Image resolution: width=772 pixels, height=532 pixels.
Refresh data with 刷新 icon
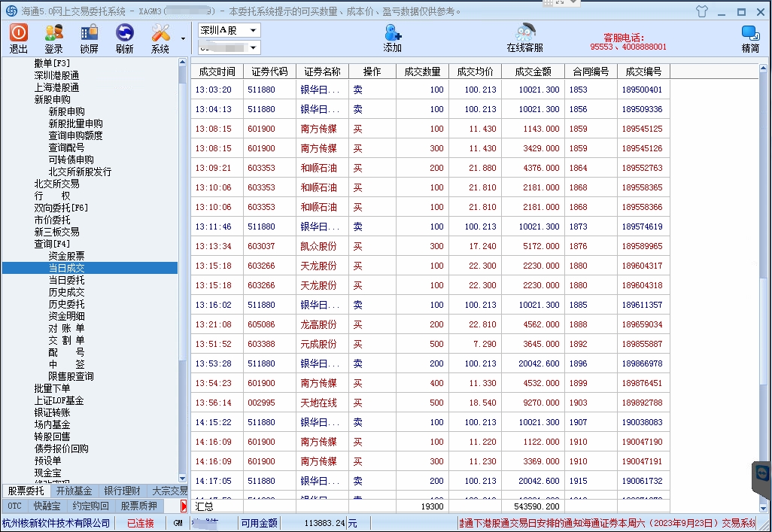(x=124, y=38)
